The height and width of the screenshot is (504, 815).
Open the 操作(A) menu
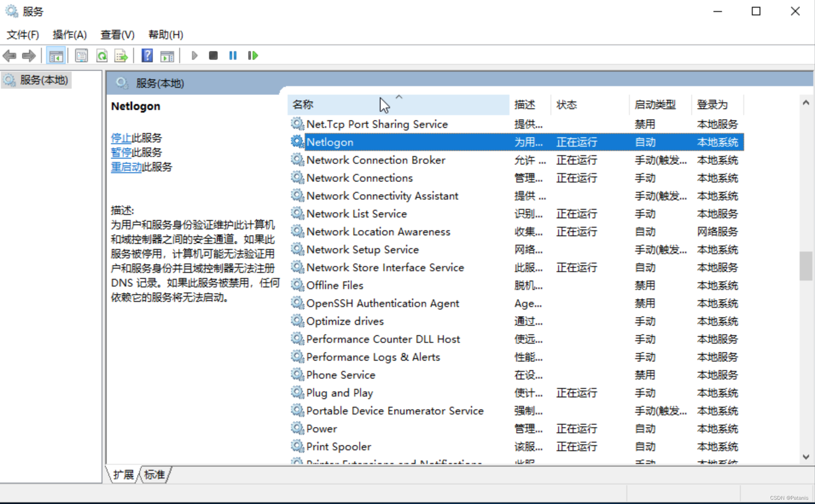click(x=70, y=35)
